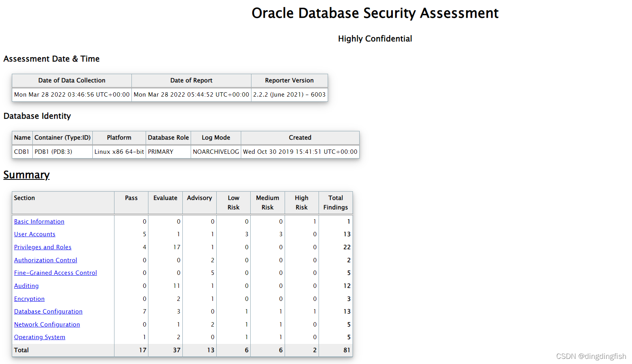Click the High Risk column header
The width and height of the screenshot is (632, 364).
[302, 203]
